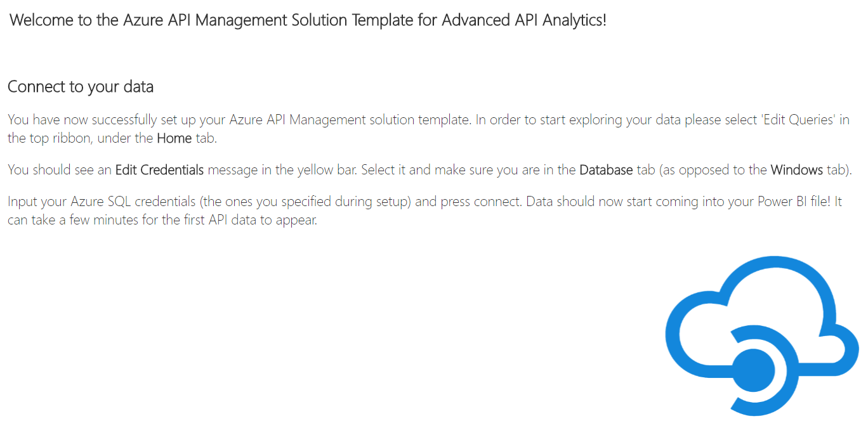Click the words 'Azure SQL credentials'
868x428 pixels.
(135, 202)
